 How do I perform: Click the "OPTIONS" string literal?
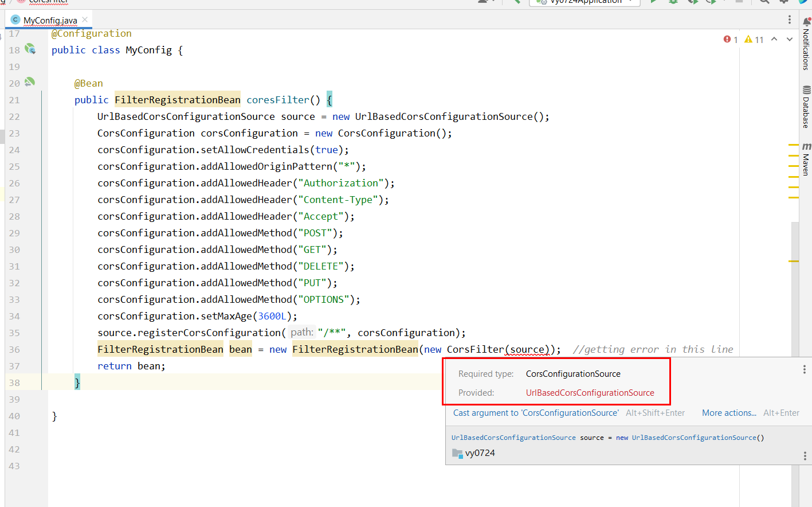point(324,299)
